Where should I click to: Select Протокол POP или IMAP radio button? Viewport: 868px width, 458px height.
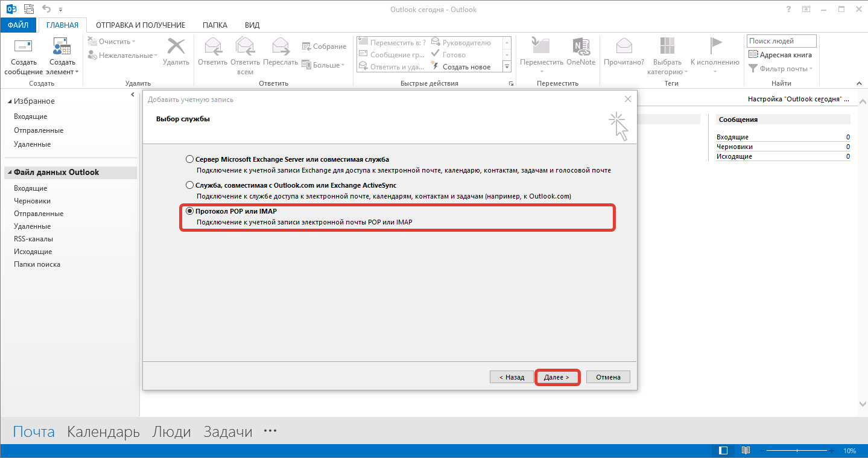[189, 211]
